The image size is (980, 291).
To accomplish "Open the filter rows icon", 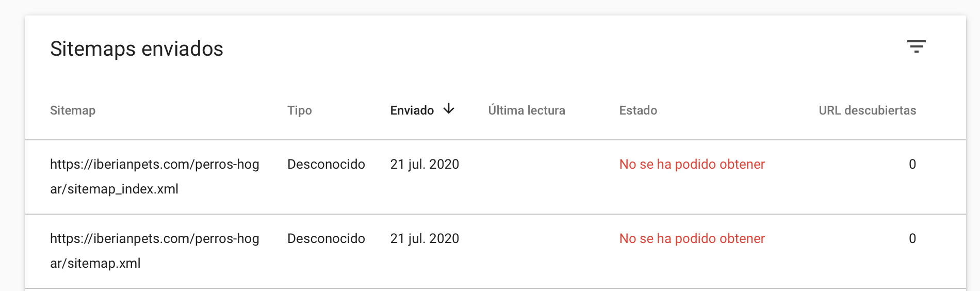I will (916, 46).
